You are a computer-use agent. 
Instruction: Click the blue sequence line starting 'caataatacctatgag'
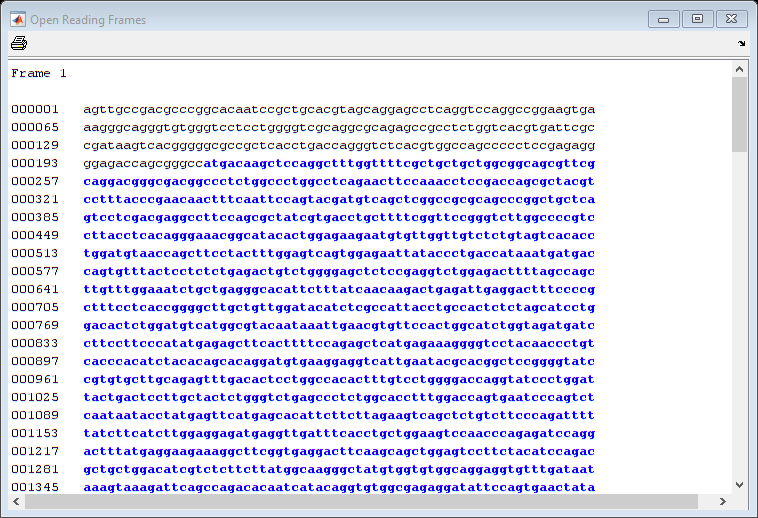339,416
